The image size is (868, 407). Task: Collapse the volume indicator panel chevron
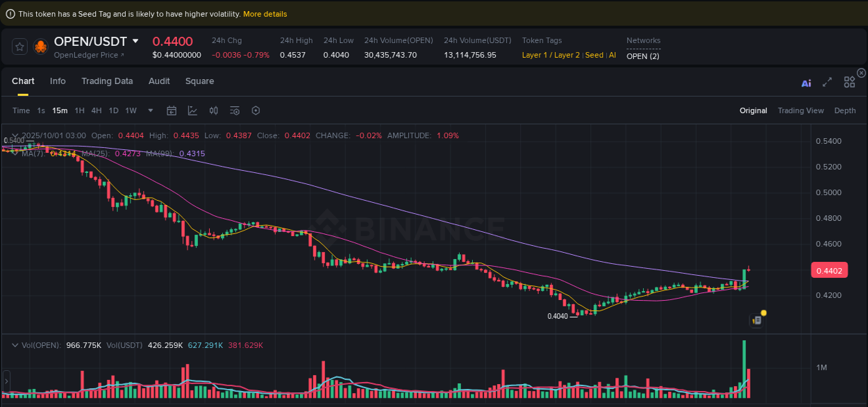[x=15, y=345]
